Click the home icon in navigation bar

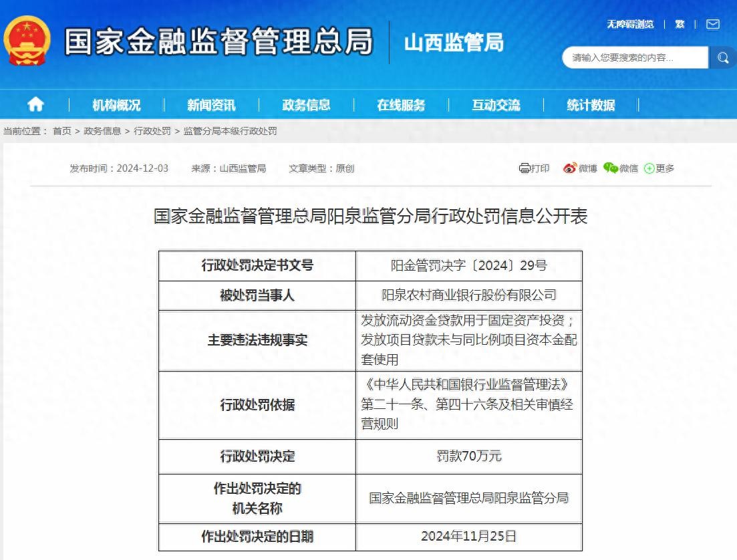click(x=35, y=104)
